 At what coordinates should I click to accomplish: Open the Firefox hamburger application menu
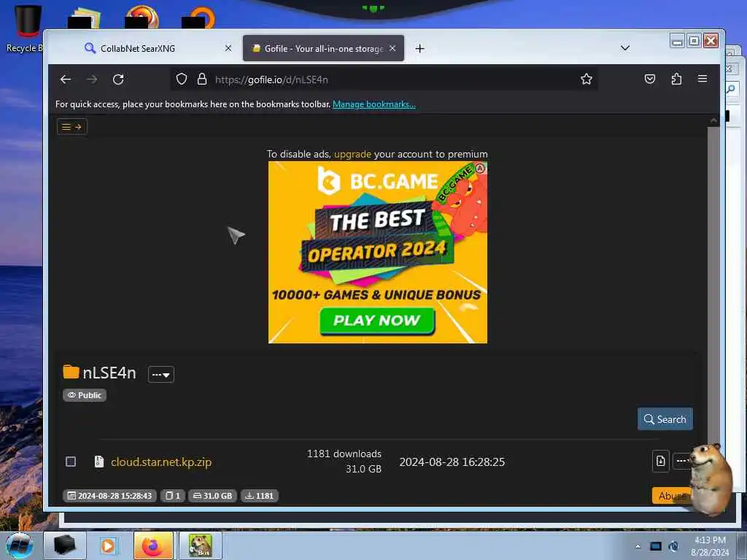point(703,79)
